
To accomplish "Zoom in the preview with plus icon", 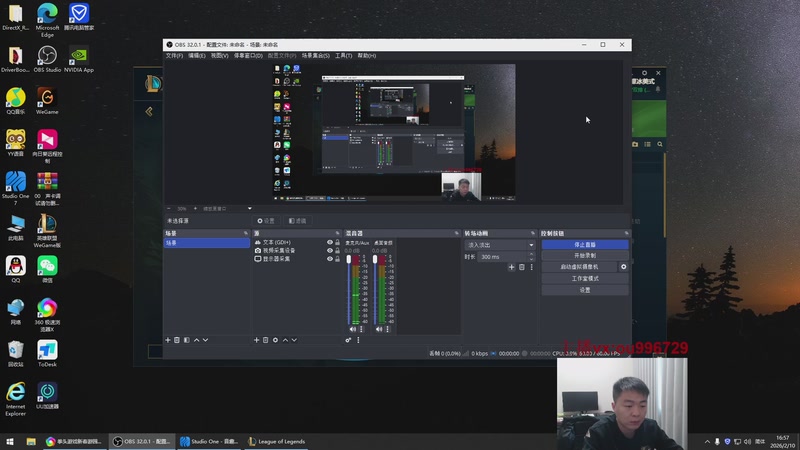I will pos(195,209).
